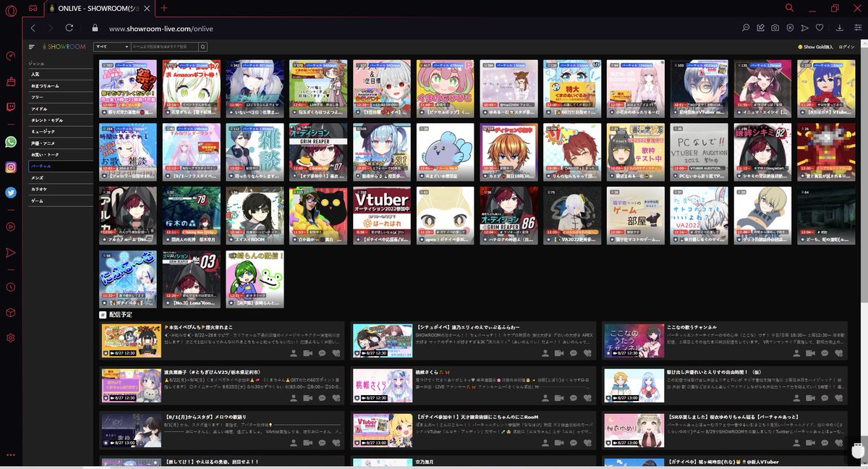Viewport: 868px width, 469px height.
Task: Open Twitter in the sidebar
Action: click(x=11, y=193)
